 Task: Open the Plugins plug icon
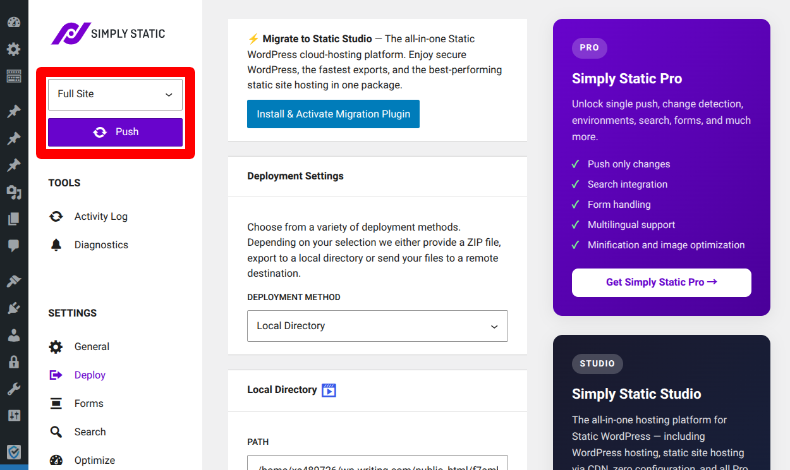coord(14,308)
